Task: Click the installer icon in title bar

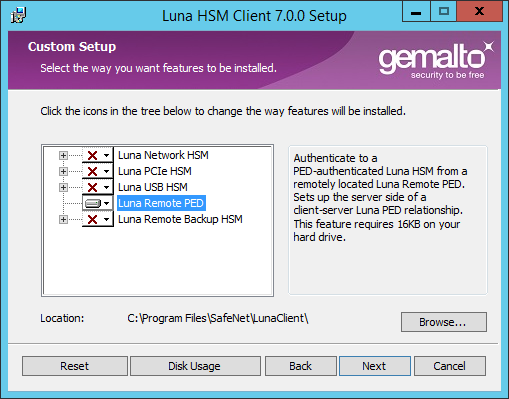Action: click(x=18, y=15)
